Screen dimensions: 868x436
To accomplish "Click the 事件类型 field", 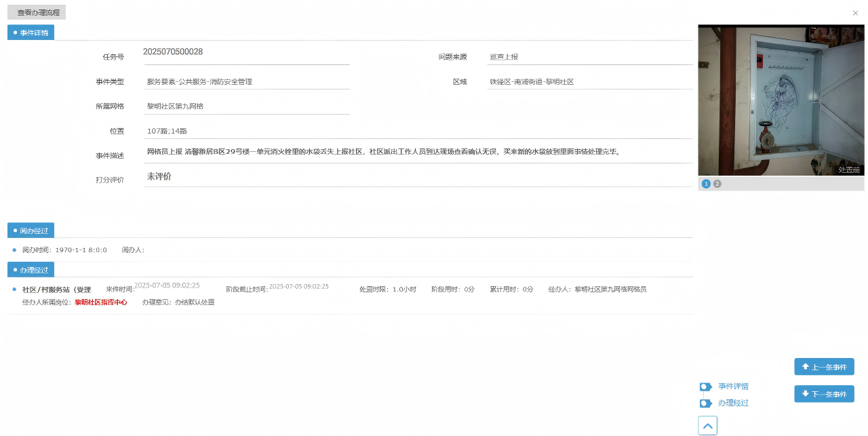I will [247, 82].
